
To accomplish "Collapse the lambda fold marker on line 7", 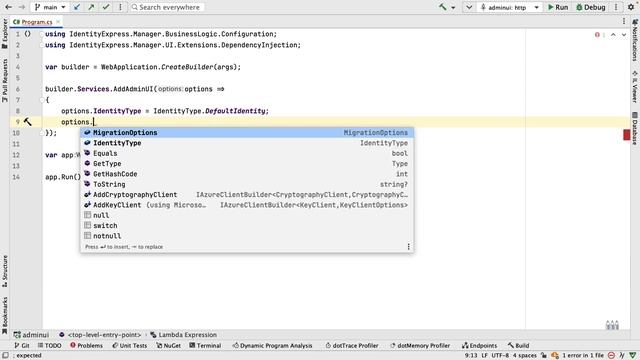I will coord(42,100).
